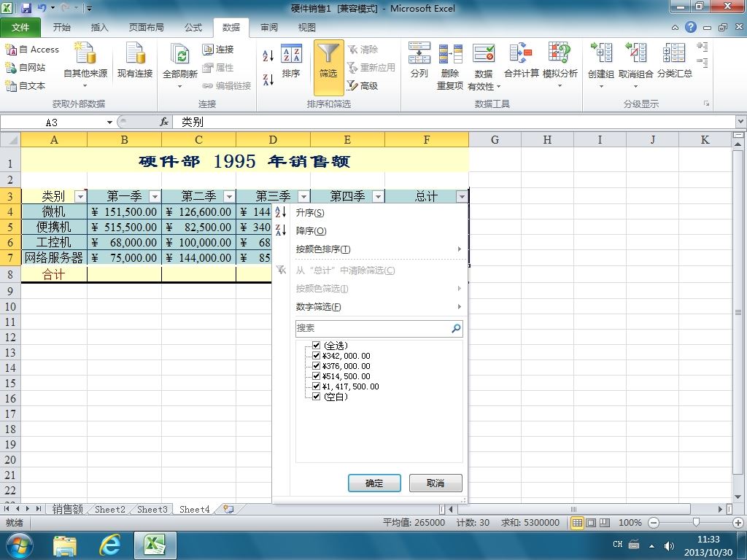Click the Save icon in quick access toolbar

tap(26, 8)
